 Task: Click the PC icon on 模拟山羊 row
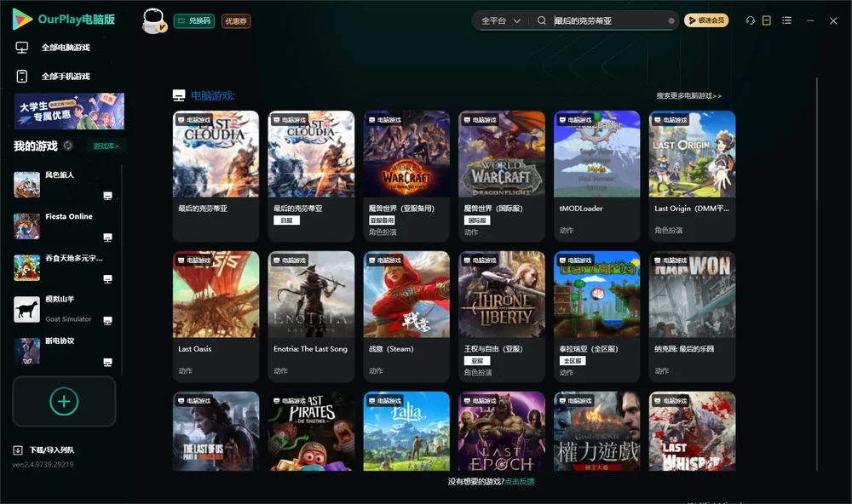(x=107, y=320)
